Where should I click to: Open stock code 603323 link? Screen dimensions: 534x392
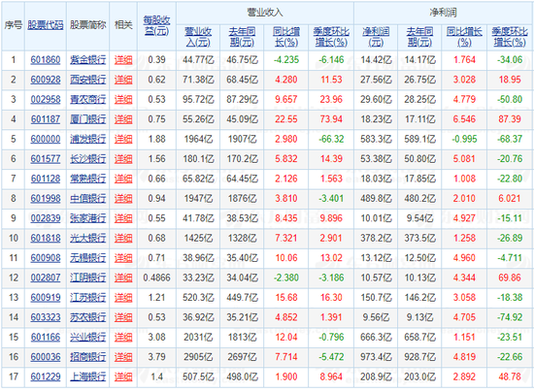(x=46, y=317)
